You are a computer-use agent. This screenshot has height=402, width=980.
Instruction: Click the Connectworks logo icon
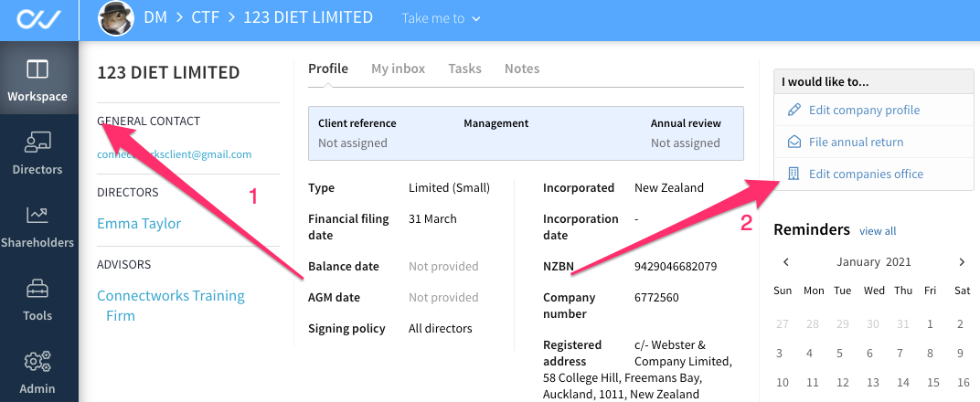tap(38, 19)
